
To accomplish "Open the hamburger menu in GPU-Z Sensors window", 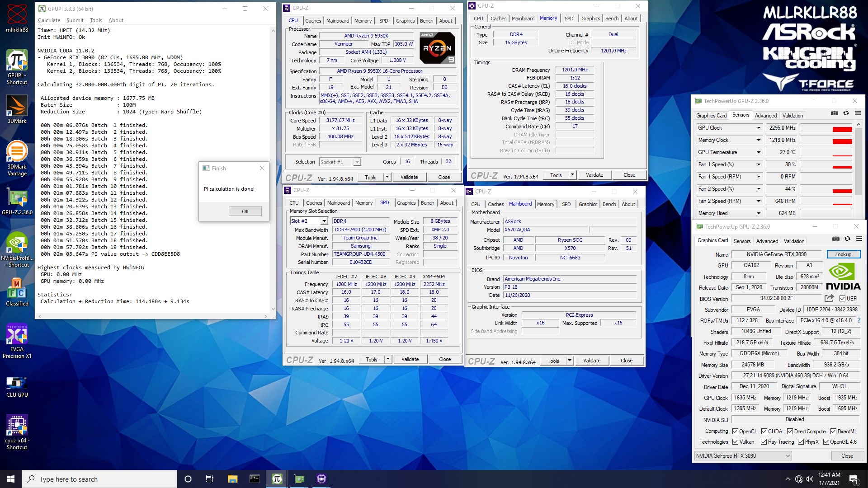I will 858,113.
